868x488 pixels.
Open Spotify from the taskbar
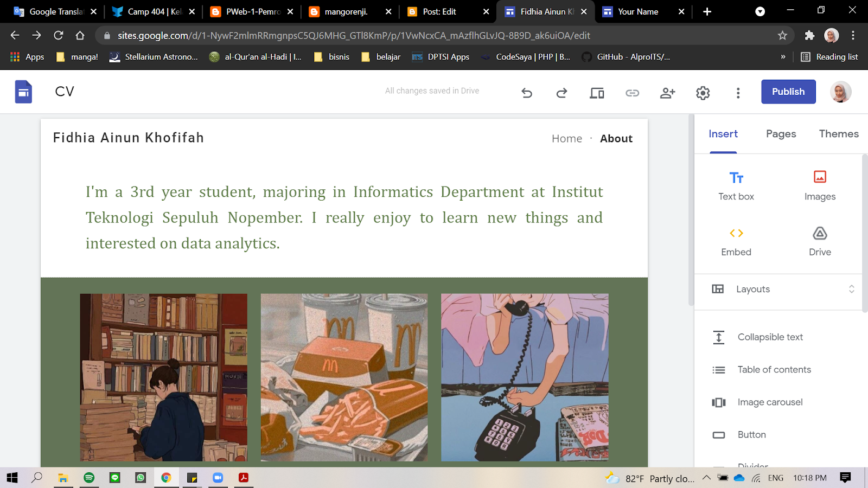point(89,478)
